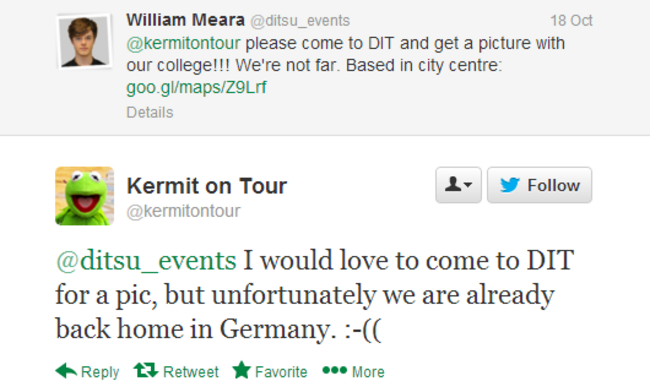Click the Favorite star icon

click(242, 370)
